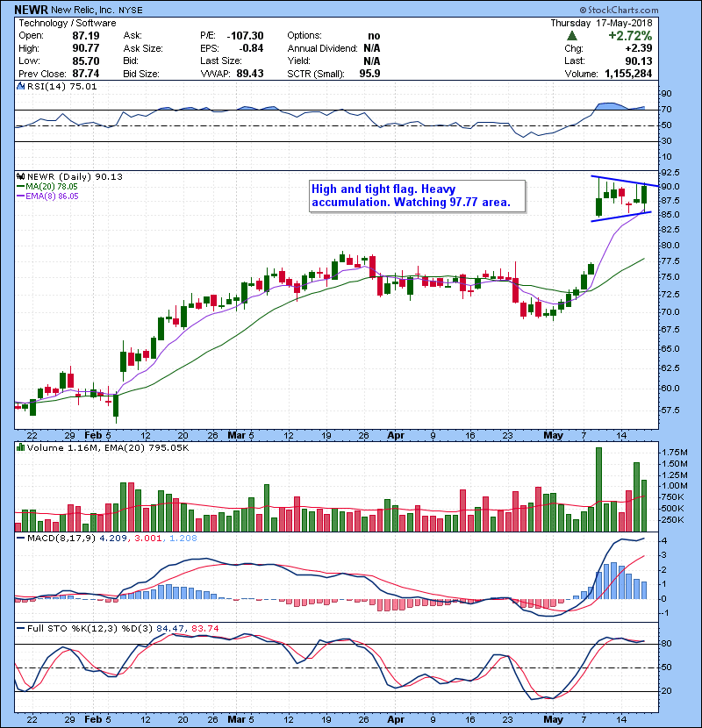
Task: Click the NEWR (Daily) 90.13 chart label
Action: [x=75, y=176]
